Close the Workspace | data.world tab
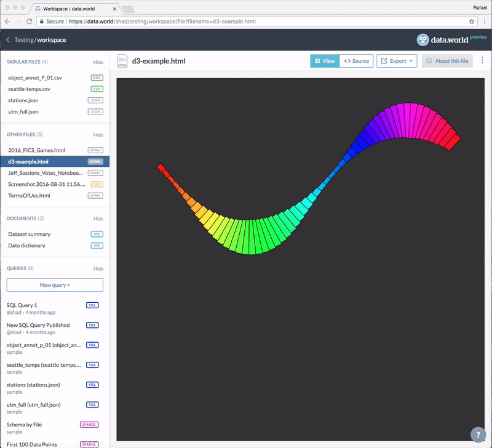This screenshot has width=492, height=448. (x=114, y=9)
